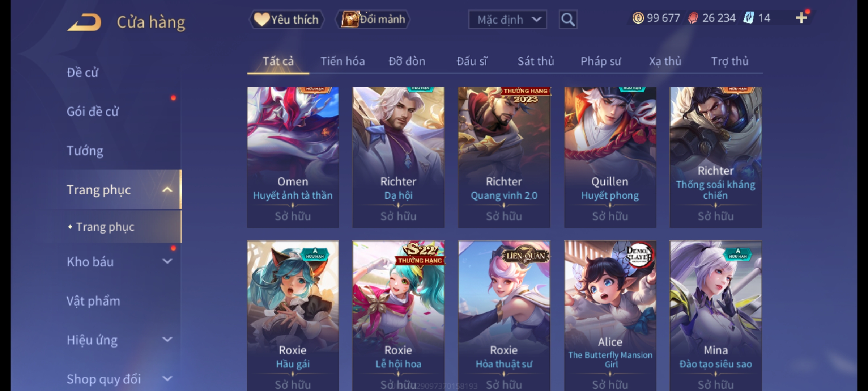
Task: Select Alice Butterfly Mansion Girl skin
Action: click(x=610, y=316)
